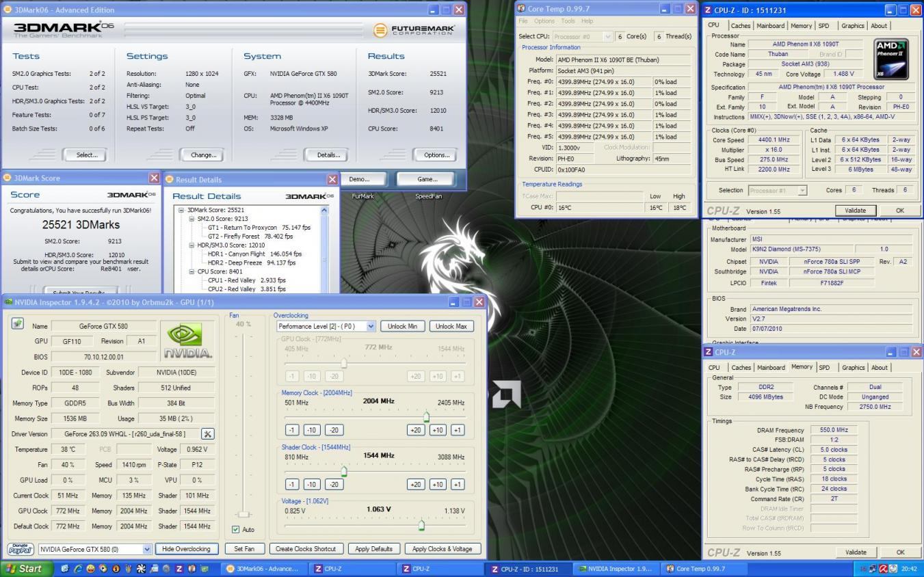Click the Memory Clock +20 button
This screenshot has height=577, width=924.
[x=415, y=430]
